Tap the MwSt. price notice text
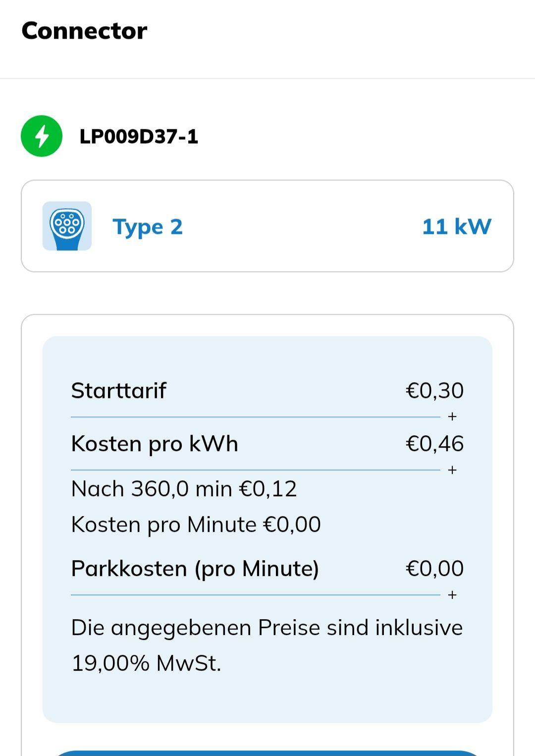Screen dimensions: 535x756 point(267,645)
